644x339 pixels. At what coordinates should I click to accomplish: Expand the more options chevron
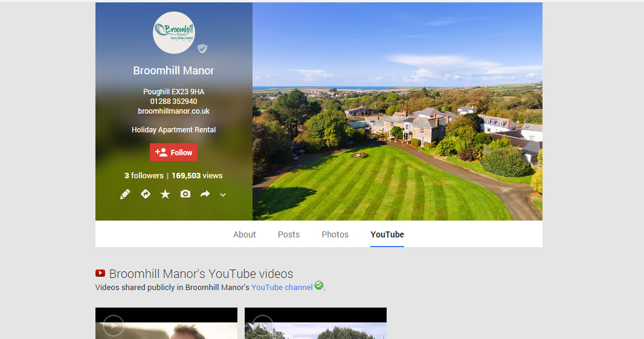[x=223, y=195]
